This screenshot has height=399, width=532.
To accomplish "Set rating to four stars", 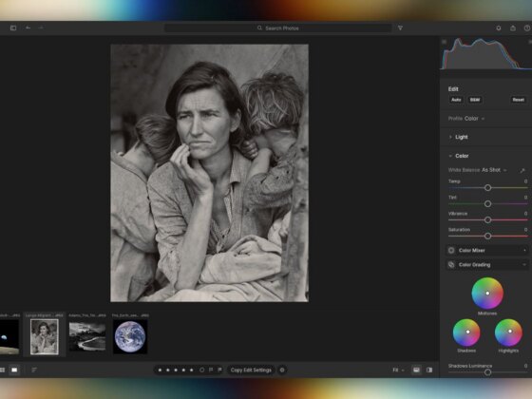I will 183,370.
